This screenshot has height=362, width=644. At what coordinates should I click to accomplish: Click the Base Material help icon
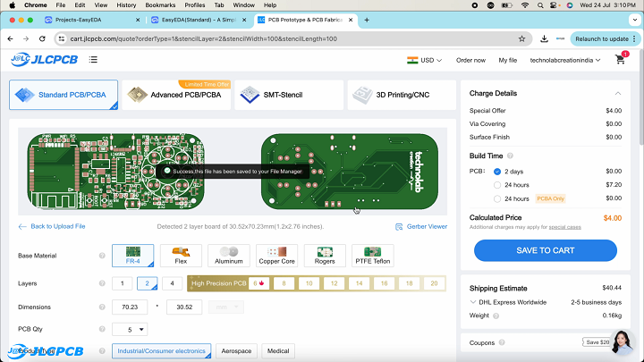tap(102, 256)
